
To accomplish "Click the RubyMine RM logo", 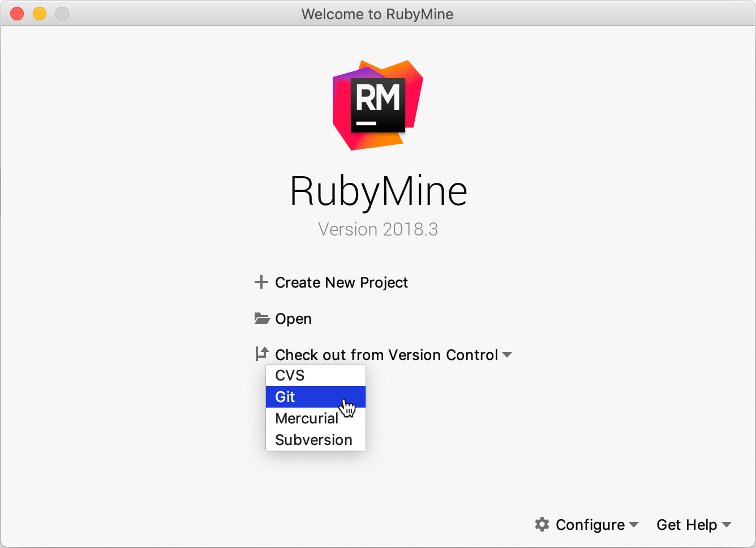I will coord(378,105).
